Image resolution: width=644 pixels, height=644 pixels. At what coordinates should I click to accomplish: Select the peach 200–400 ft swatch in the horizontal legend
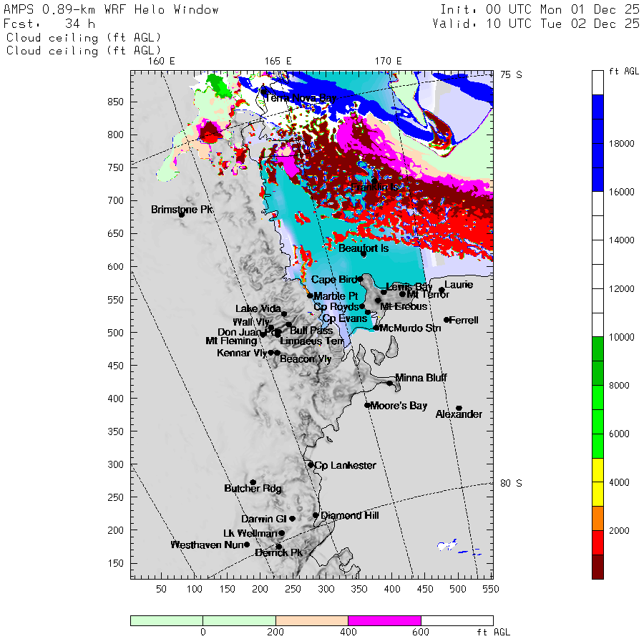pos(311,620)
